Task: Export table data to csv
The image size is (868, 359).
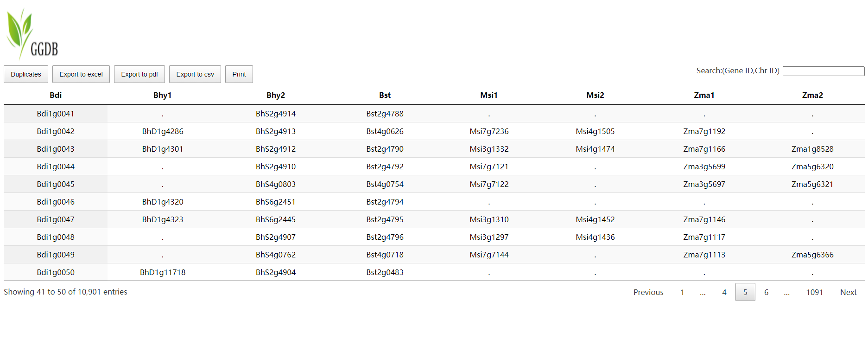Action: (195, 74)
